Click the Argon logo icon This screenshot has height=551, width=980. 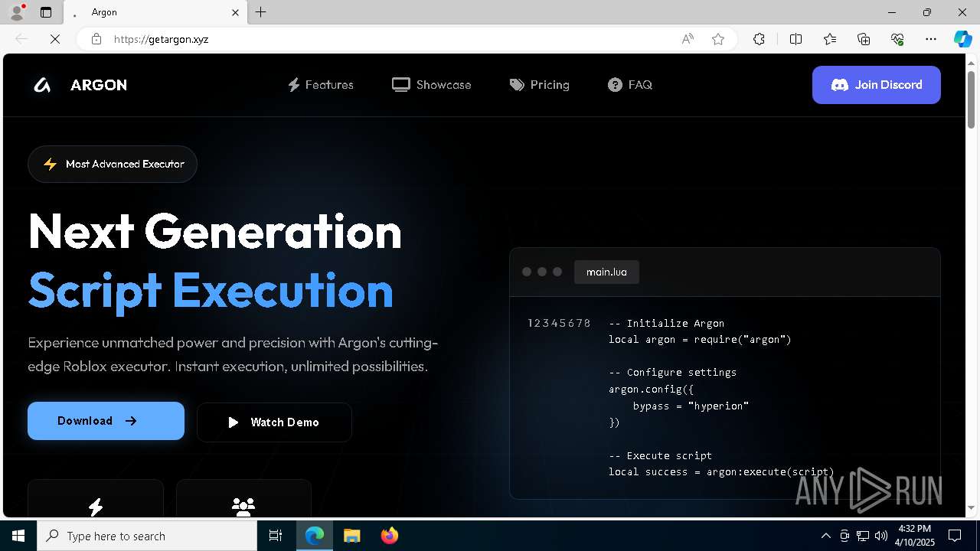coord(43,85)
